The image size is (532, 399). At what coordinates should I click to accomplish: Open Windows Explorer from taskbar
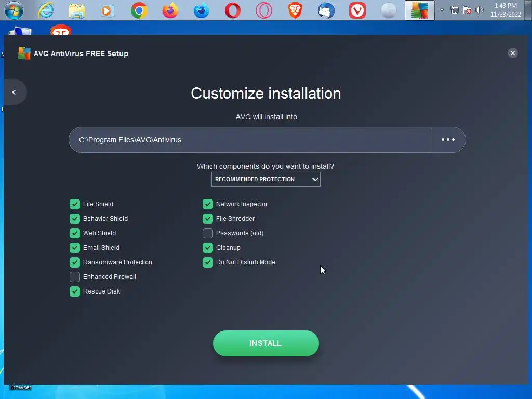[77, 10]
